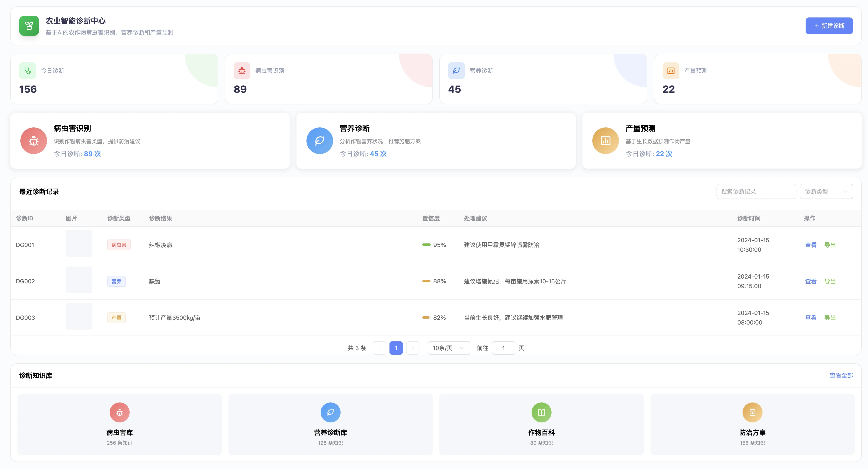Screen dimensions: 868x469
Task: Open the 诊断类型 filter dropdown
Action: point(826,191)
